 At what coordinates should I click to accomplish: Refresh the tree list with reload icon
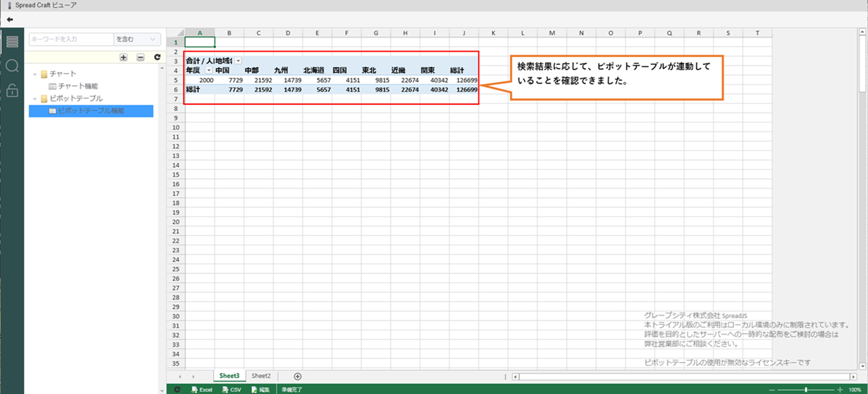click(x=157, y=57)
